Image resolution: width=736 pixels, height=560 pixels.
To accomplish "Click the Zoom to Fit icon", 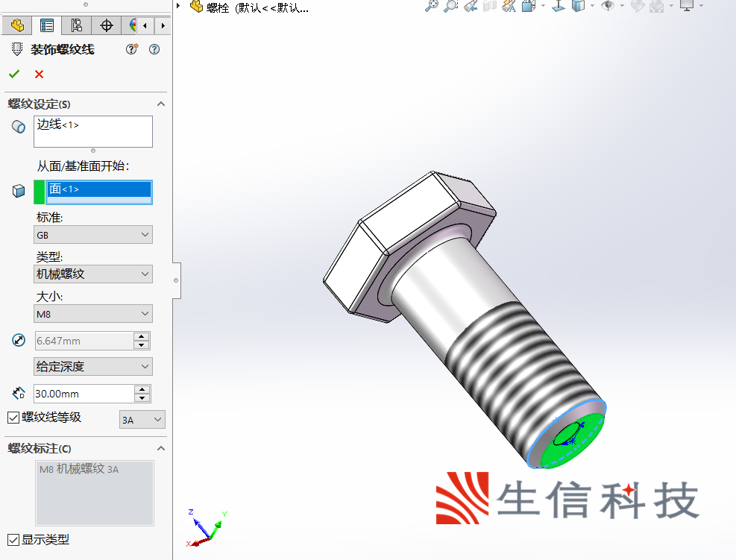I will point(432,6).
